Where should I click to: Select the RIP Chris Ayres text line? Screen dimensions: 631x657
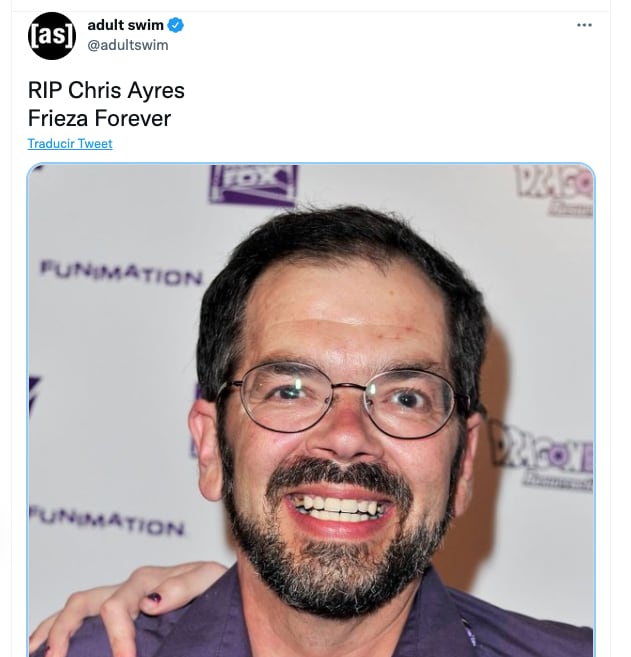click(x=106, y=90)
